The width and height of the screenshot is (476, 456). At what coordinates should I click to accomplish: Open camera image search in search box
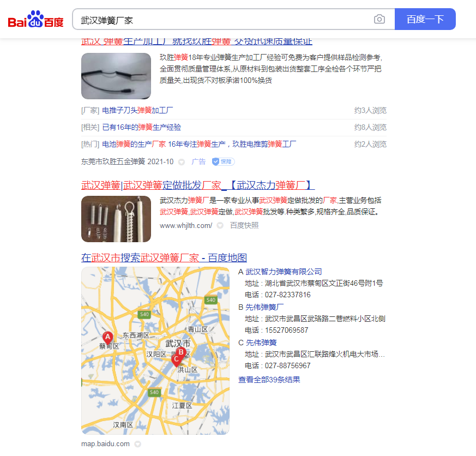coord(379,20)
